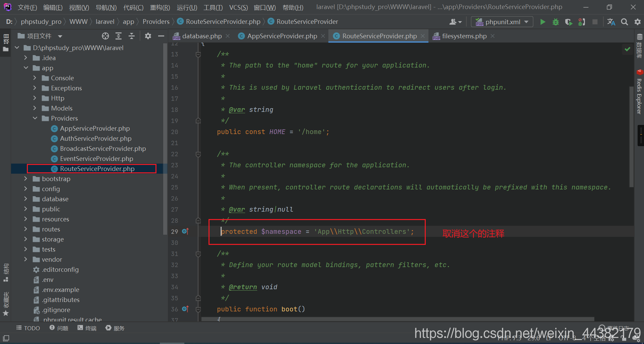Image resolution: width=644 pixels, height=344 pixels.
Task: Open the Favorites star side panel
Action: pos(6,304)
